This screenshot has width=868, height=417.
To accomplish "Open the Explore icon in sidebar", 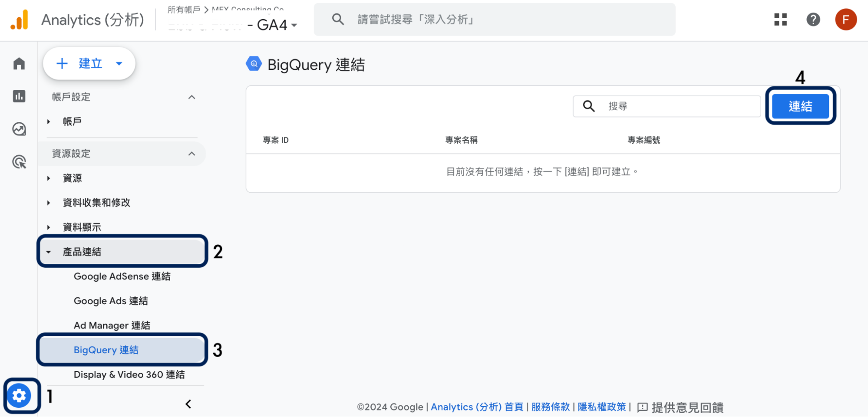I will (19, 129).
